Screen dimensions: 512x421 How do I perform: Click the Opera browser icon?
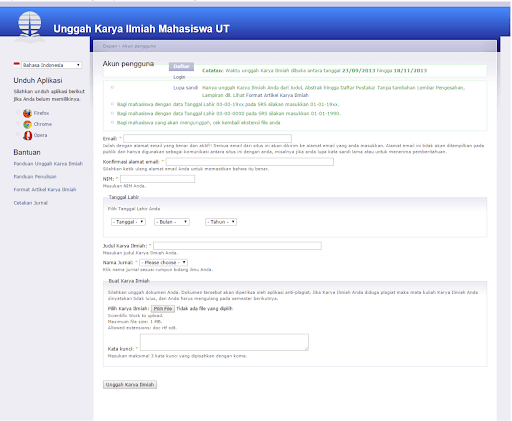coord(27,135)
